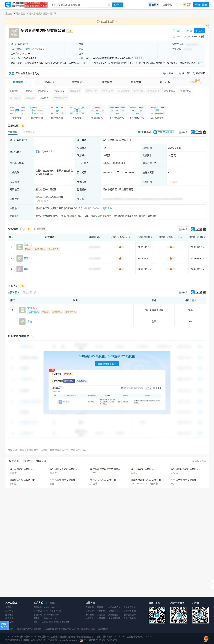Click the mobile phone icon in header
The image size is (214, 644).
[x=177, y=5]
